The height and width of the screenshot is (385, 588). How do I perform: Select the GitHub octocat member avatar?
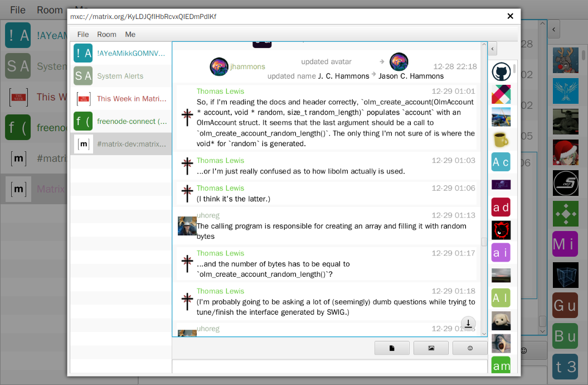tap(501, 72)
